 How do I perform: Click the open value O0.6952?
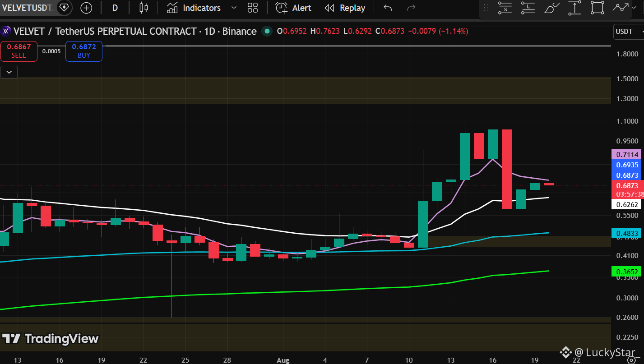[292, 31]
